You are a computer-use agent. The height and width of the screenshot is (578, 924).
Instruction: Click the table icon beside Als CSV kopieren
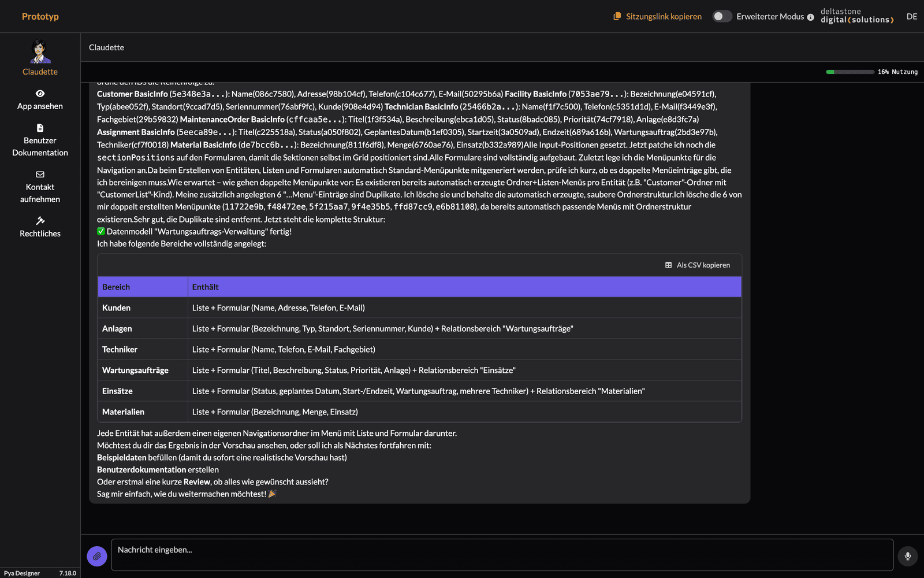pyautogui.click(x=669, y=265)
